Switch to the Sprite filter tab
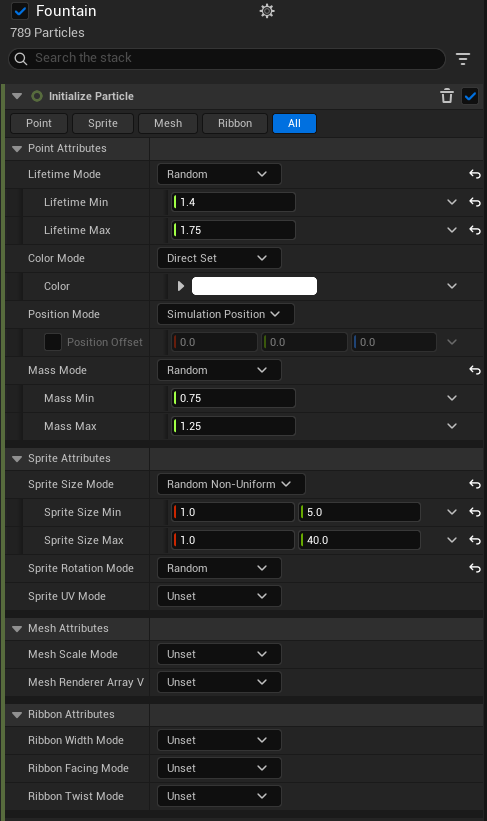Screen dimensions: 487x821 tap(103, 124)
